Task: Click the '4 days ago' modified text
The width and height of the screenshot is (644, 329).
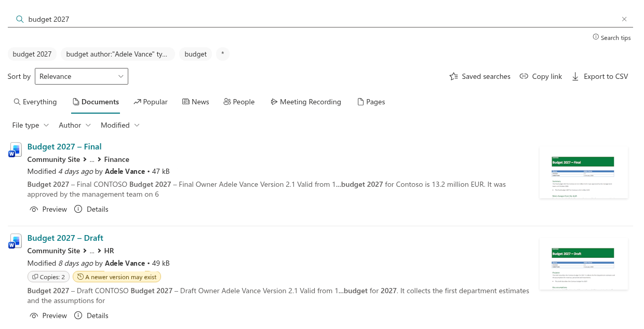Action: point(76,171)
